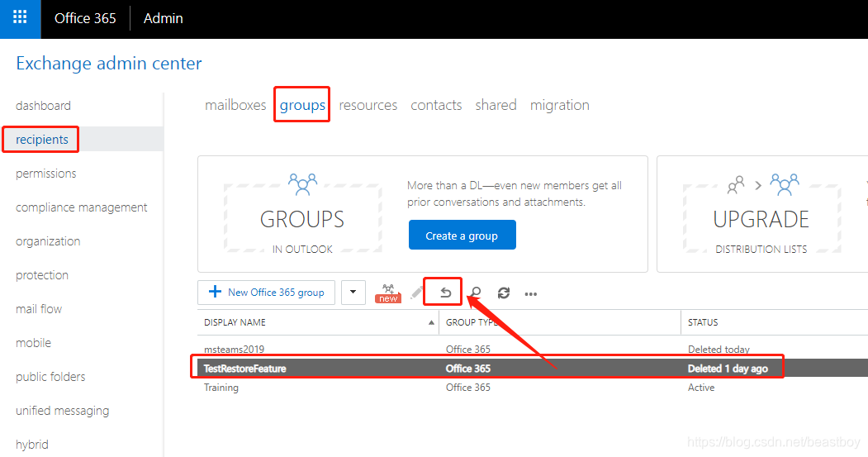Screen dimensions: 868x457
Task: Click the pencil edit icon in toolbar
Action: (416, 293)
